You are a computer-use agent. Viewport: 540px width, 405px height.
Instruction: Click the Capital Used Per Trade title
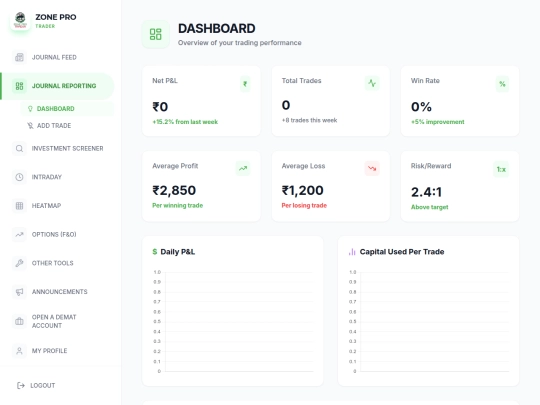point(402,252)
